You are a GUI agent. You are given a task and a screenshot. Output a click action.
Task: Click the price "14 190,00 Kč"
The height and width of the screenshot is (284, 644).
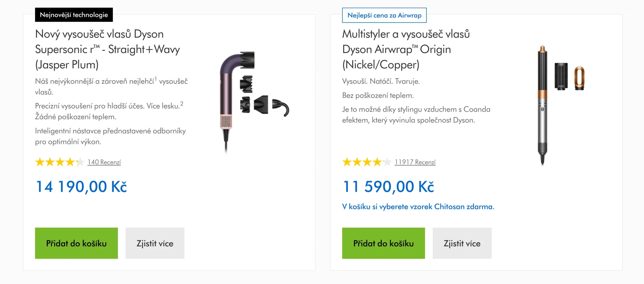(81, 186)
